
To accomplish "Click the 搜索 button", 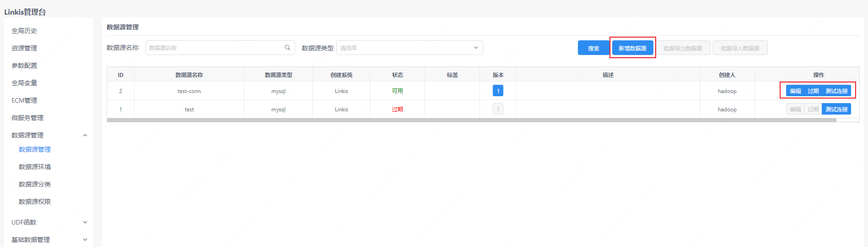I will pos(593,48).
